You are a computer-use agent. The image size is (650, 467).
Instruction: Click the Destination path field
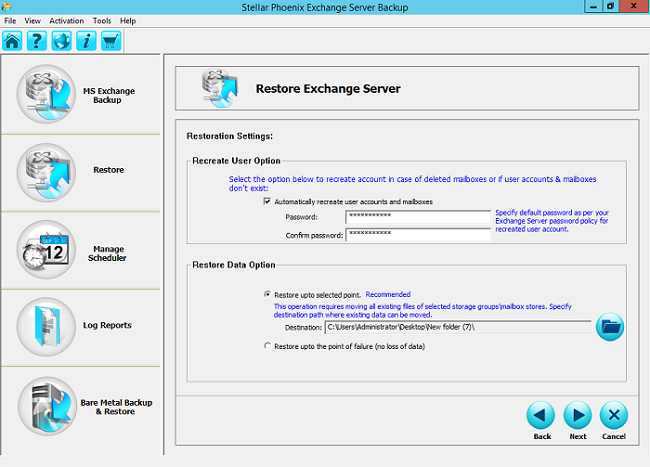point(458,327)
